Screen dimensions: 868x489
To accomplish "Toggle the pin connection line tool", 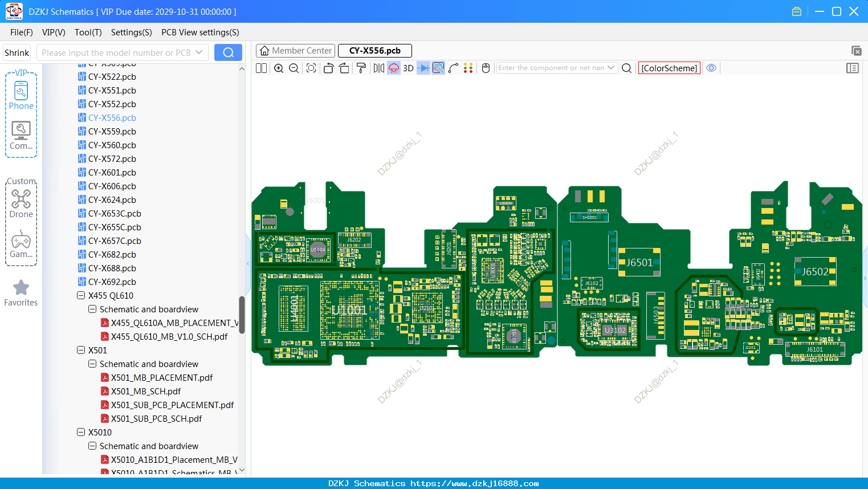I will click(423, 68).
